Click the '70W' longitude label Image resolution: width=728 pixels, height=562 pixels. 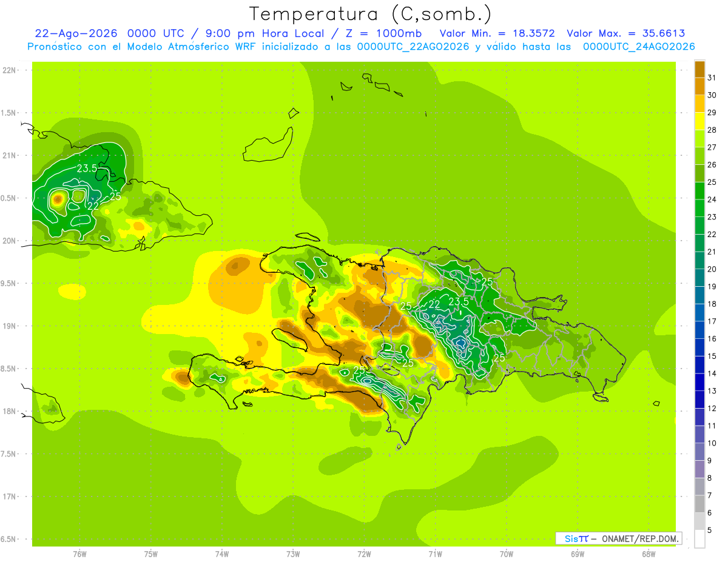pyautogui.click(x=507, y=554)
